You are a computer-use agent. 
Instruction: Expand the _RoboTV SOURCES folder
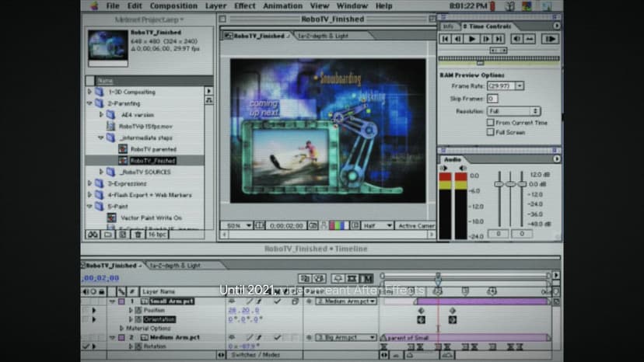101,172
